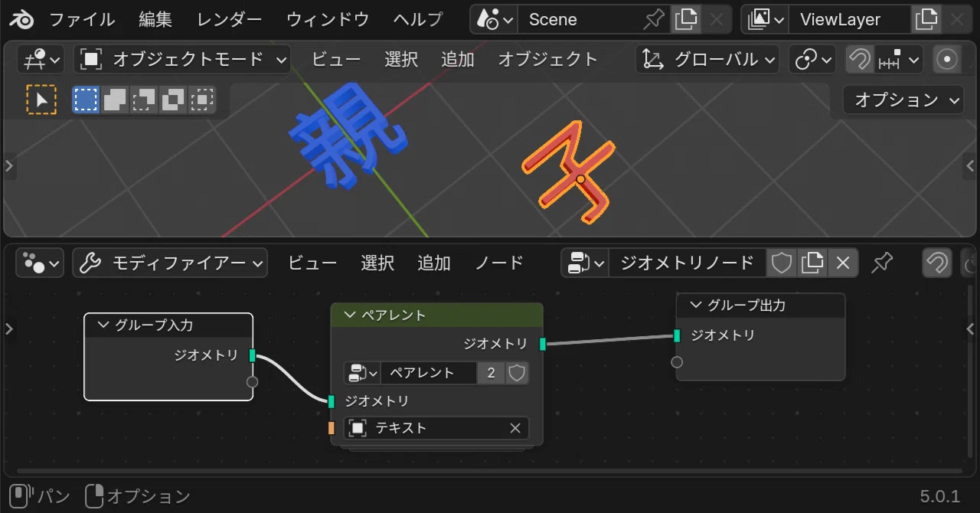Open the node editor 追加 menu
This screenshot has height=513, width=980.
(x=434, y=263)
